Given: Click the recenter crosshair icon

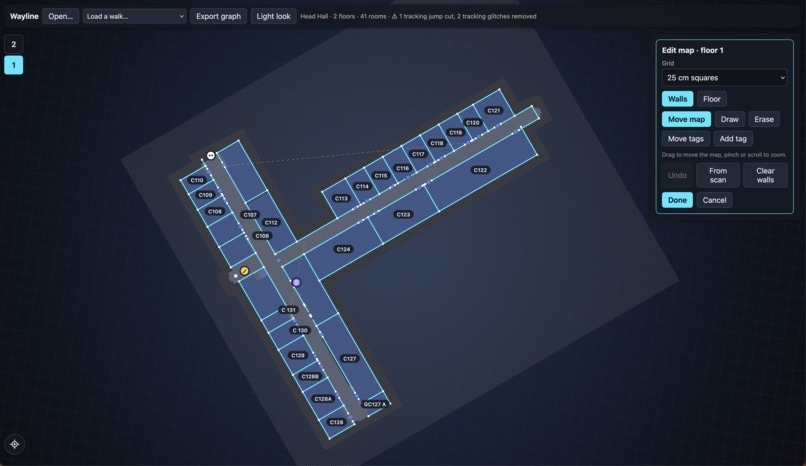Looking at the screenshot, I should pyautogui.click(x=14, y=444).
